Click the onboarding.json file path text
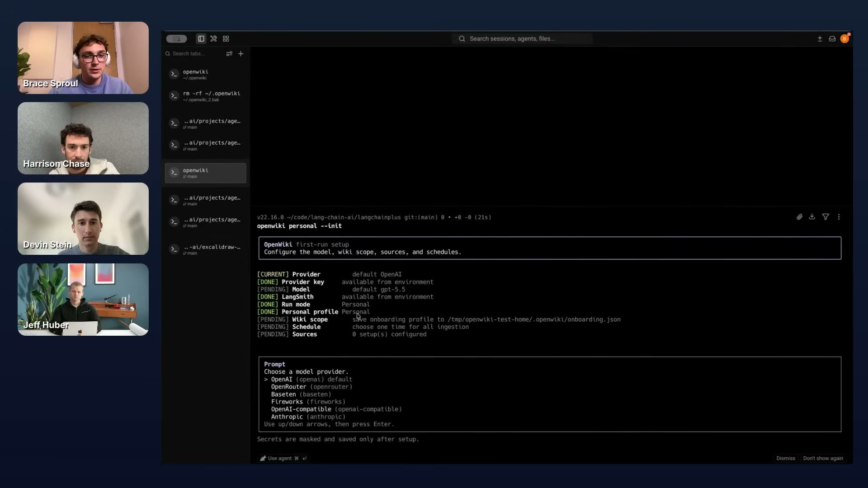 [534, 319]
